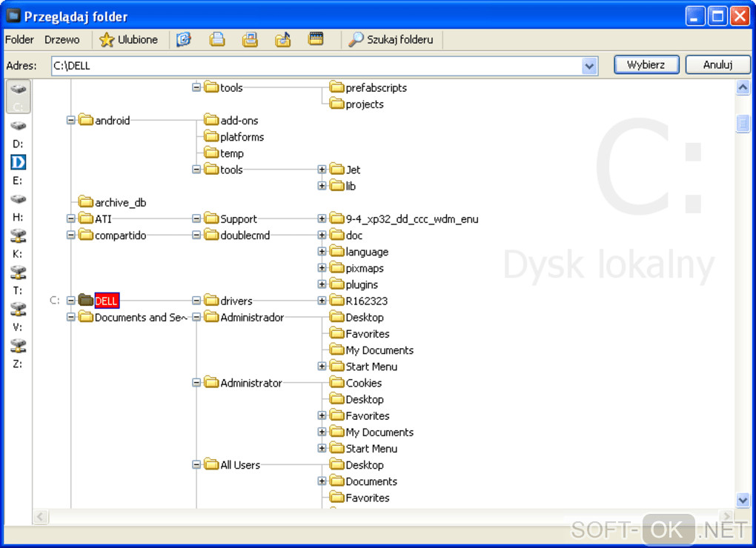Click the vertical scrollbar up arrow
The height and width of the screenshot is (548, 756).
tap(743, 87)
